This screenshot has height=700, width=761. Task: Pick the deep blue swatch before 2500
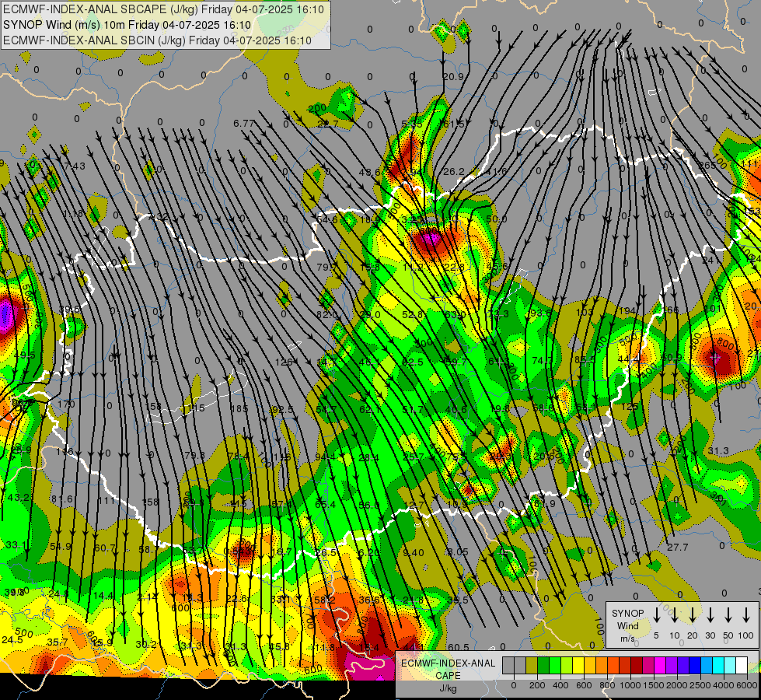click(x=696, y=666)
